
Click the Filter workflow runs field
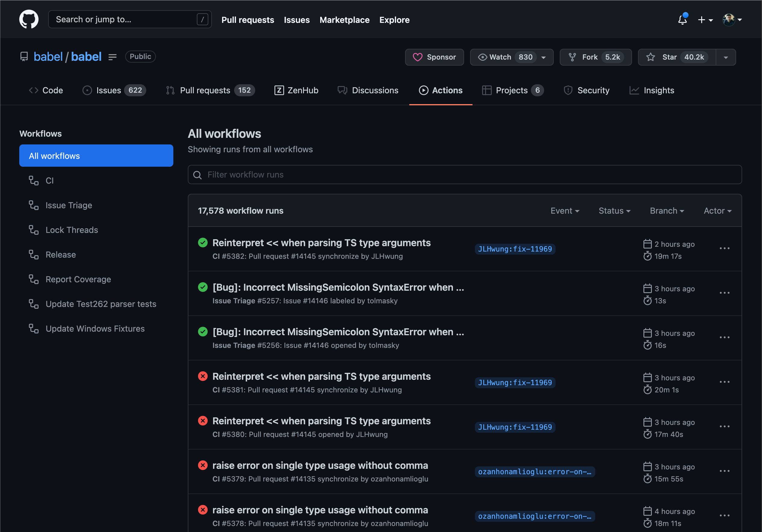point(465,175)
